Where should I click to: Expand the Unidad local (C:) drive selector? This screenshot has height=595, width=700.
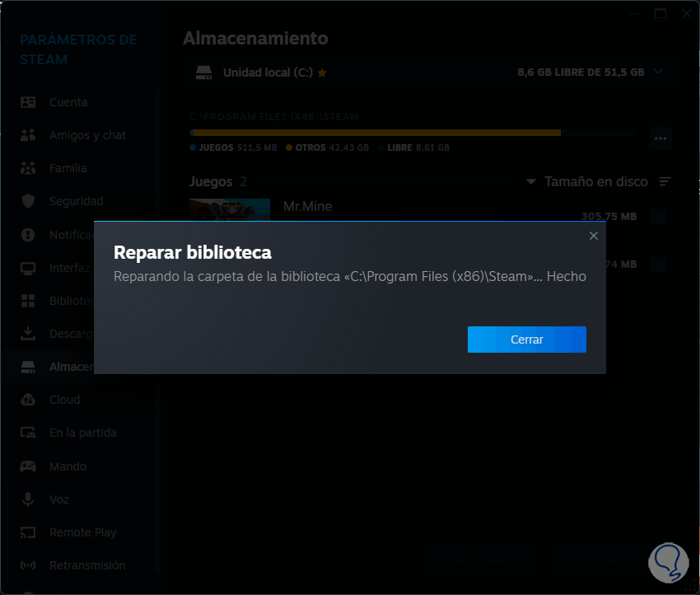(658, 72)
